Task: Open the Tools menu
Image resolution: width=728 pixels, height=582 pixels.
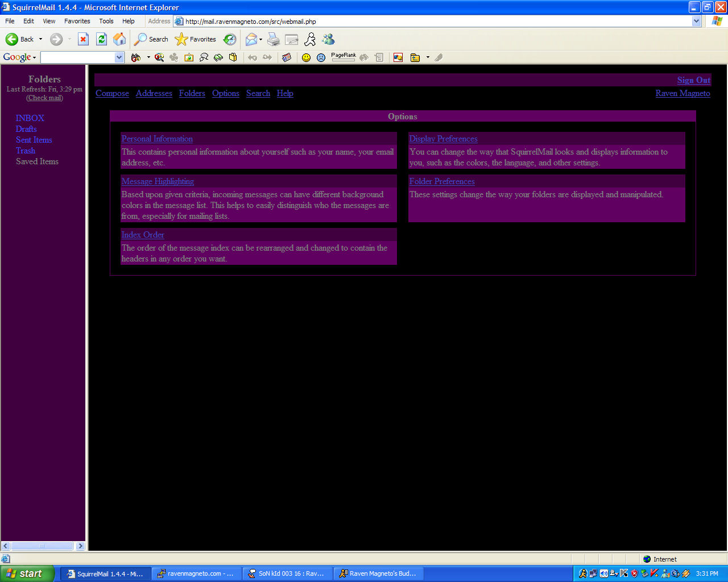Action: tap(106, 21)
